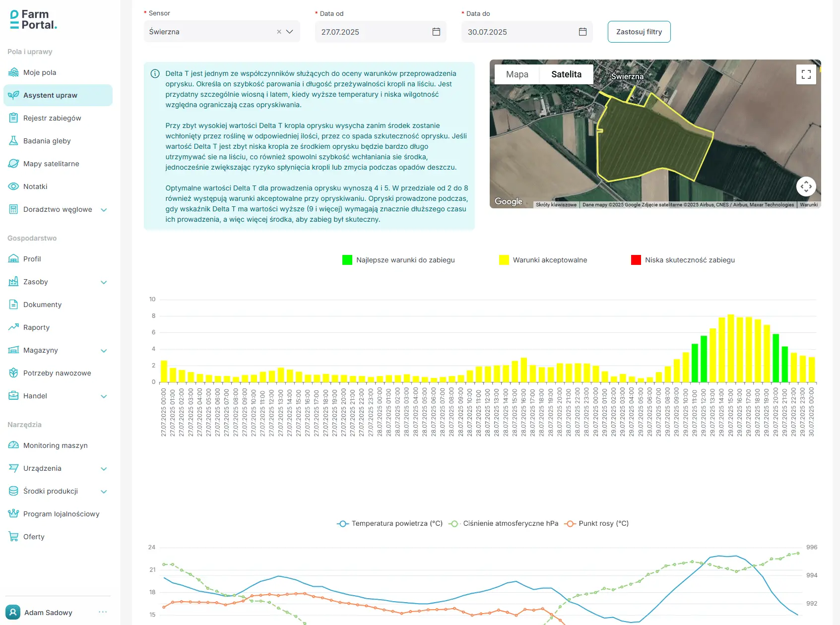Click the Zastosuj filtry button

pyautogui.click(x=639, y=32)
